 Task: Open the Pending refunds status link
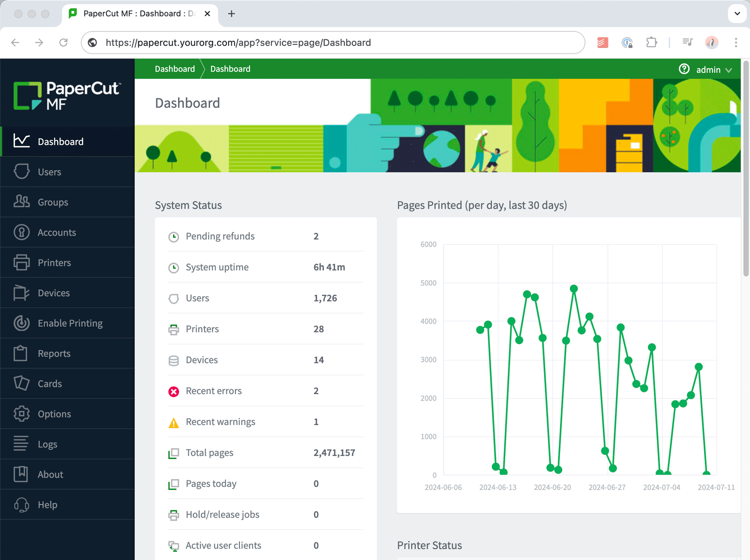click(220, 236)
